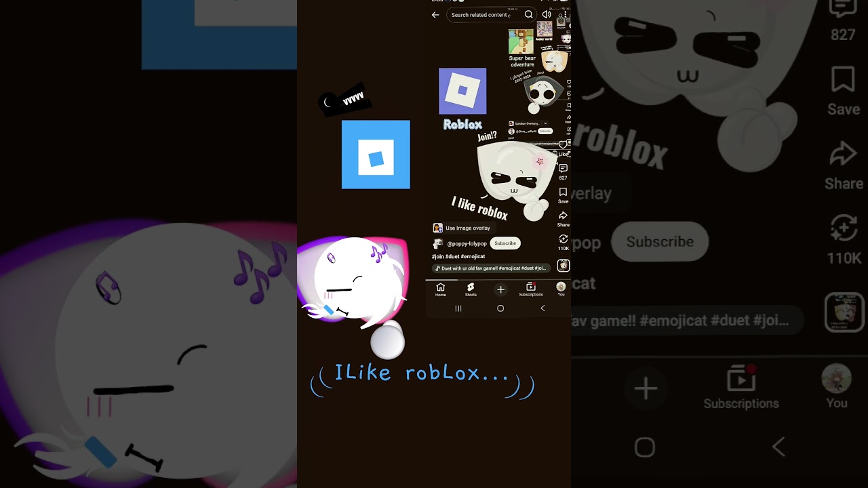Open the #emojicat hashtag link
The width and height of the screenshot is (868, 488).
473,257
